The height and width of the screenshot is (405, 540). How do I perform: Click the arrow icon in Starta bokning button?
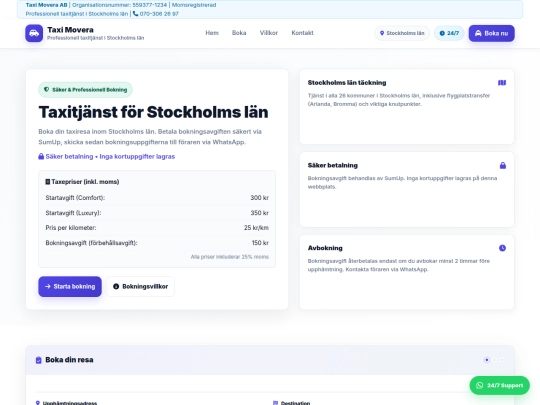[x=48, y=287]
